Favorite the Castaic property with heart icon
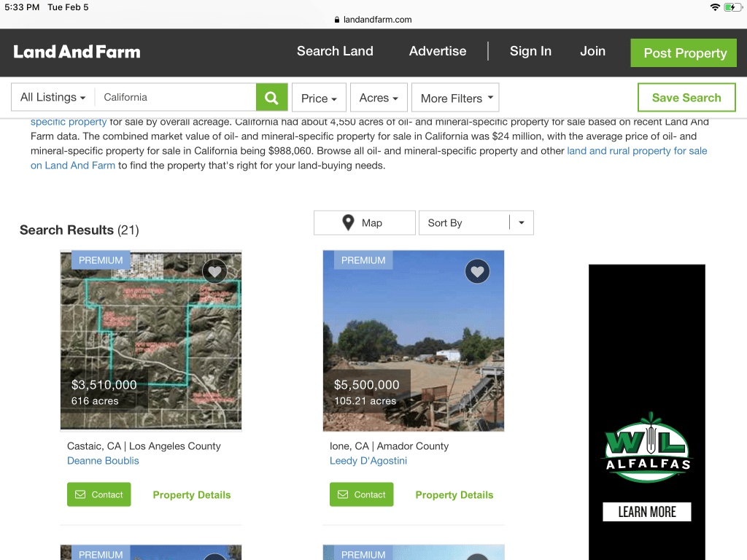Screen dimensions: 747x560 (x=214, y=271)
